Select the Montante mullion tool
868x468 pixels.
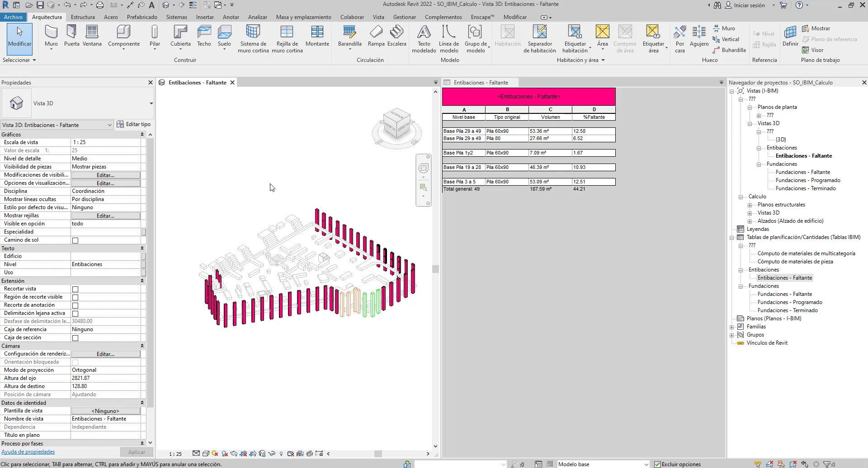[317, 36]
